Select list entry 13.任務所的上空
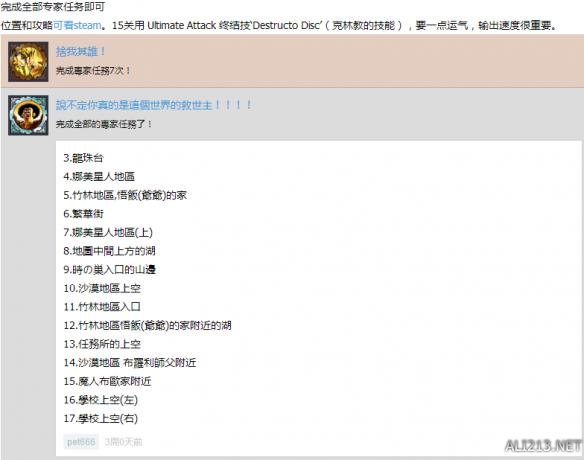 click(x=102, y=344)
